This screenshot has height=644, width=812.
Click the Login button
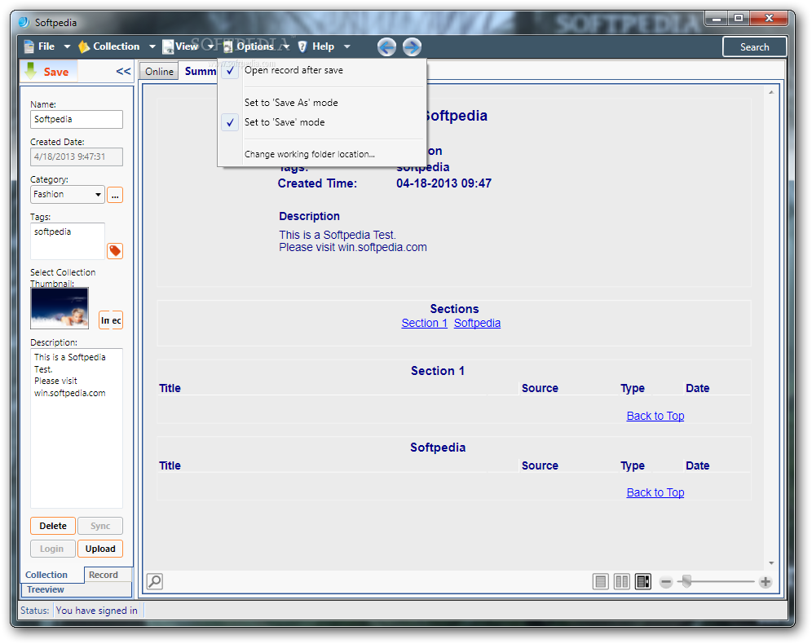click(x=52, y=549)
